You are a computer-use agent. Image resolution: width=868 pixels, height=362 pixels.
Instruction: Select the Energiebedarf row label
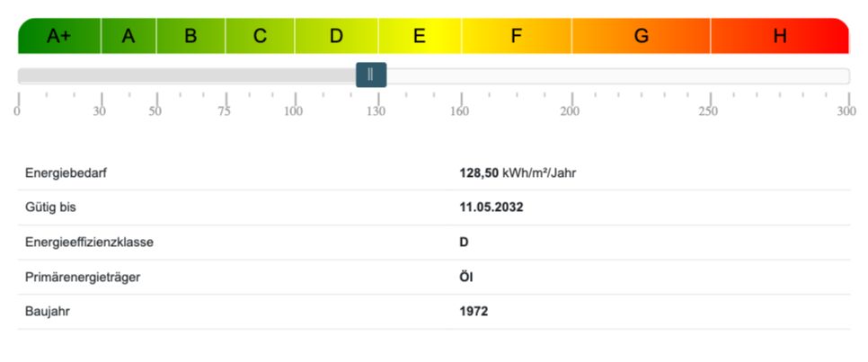click(66, 173)
